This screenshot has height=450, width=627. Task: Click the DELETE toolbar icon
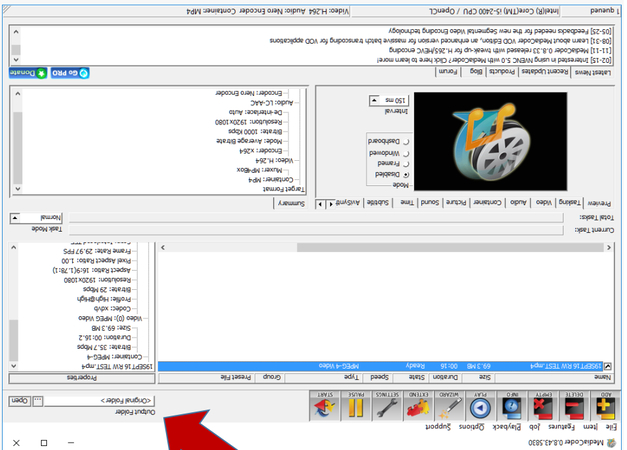574,406
